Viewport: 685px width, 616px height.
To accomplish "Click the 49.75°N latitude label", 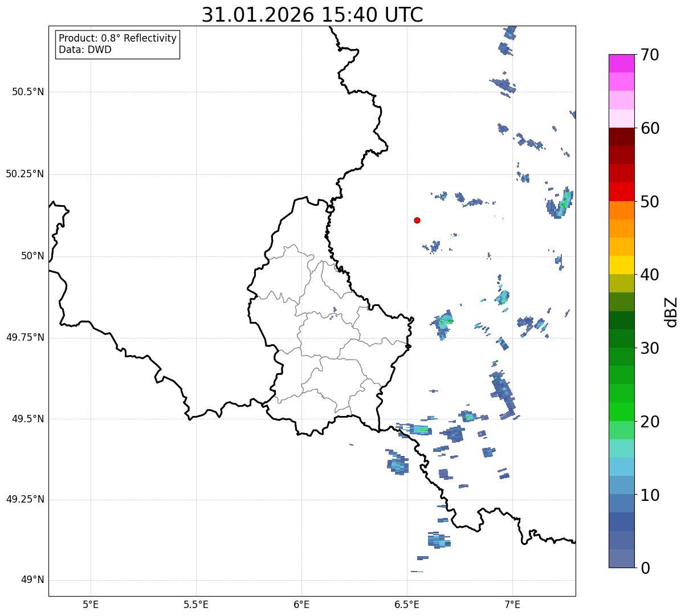I will click(25, 337).
